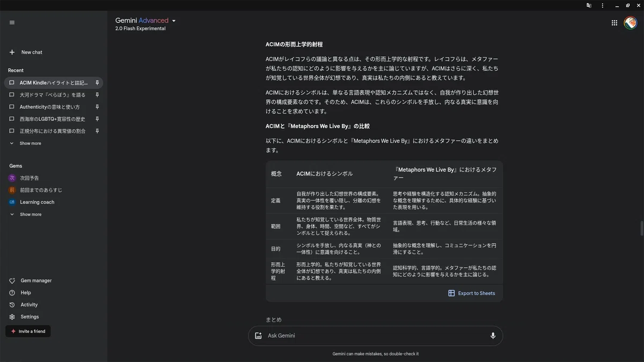The height and width of the screenshot is (362, 644).
Task: Open the Learning coach gem
Action: [x=37, y=202]
